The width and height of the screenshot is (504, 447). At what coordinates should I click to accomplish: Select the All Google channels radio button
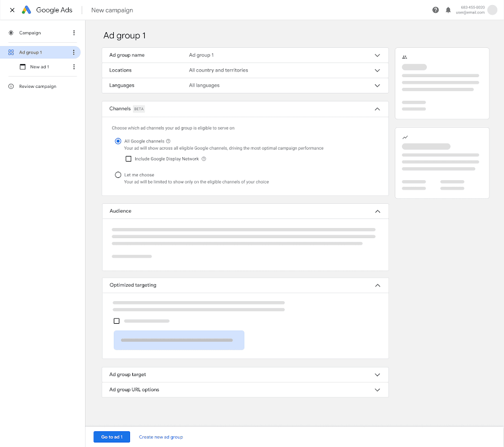point(118,141)
